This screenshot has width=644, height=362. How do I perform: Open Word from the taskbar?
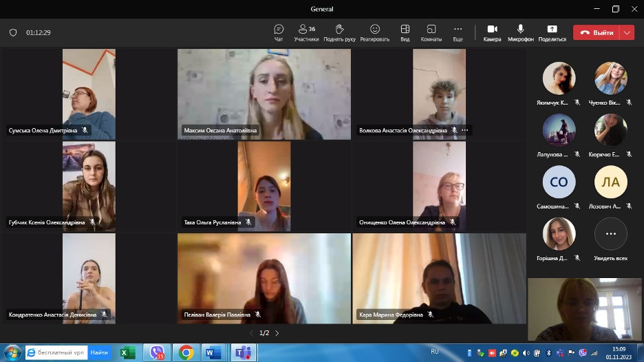pyautogui.click(x=213, y=352)
